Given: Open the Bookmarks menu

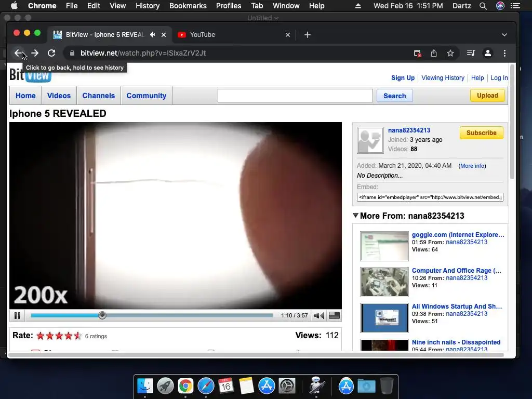Looking at the screenshot, I should 188,6.
